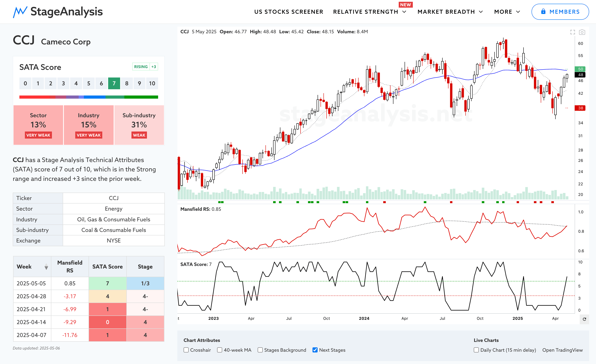Click the Data updated 2025-05-06 note
The image size is (596, 364).
36,348
